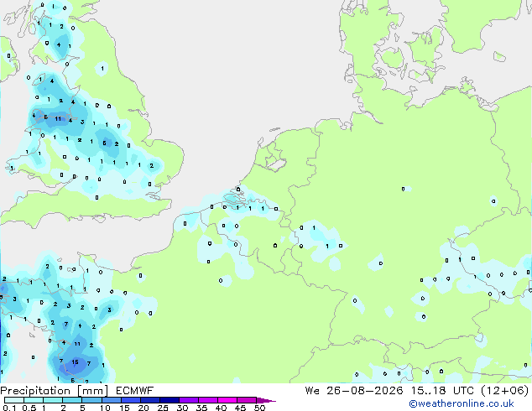The image size is (532, 411).
Task: Select the 20–25 mm legend color box
Action: click(x=149, y=400)
